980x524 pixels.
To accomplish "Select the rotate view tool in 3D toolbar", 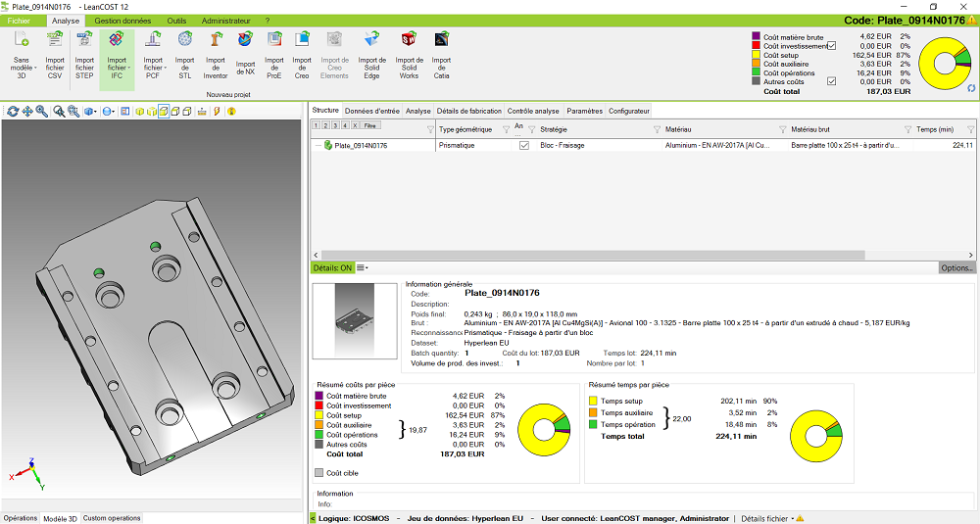I will tap(13, 112).
